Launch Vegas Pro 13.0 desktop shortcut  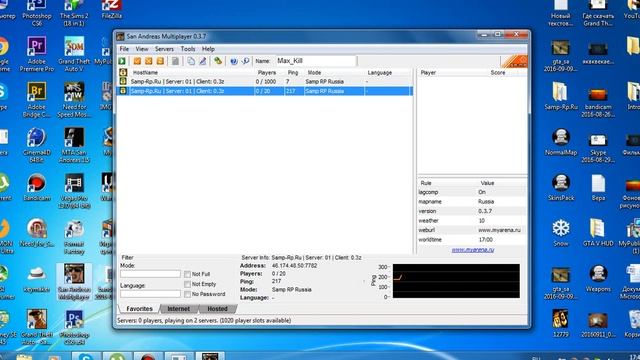[x=74, y=191]
